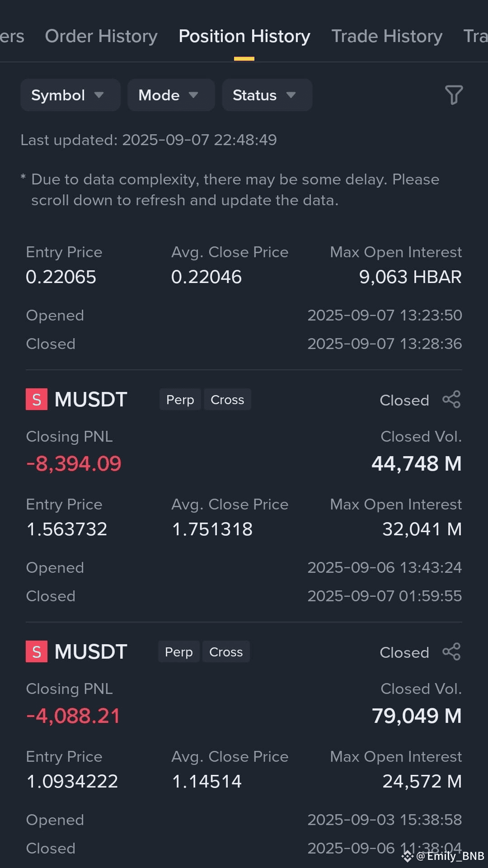488x868 pixels.
Task: Open the filter funnel icon
Action: pyautogui.click(x=454, y=95)
